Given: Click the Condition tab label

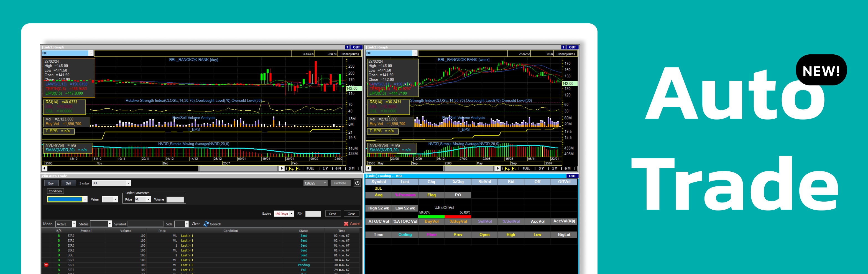Looking at the screenshot, I should 55,191.
